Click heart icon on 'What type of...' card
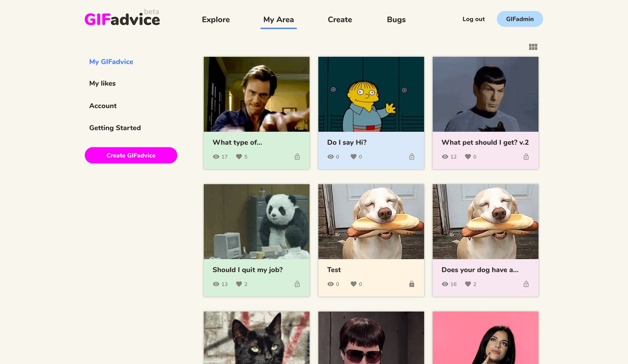Viewport: 628px width, 364px height. pyautogui.click(x=239, y=156)
